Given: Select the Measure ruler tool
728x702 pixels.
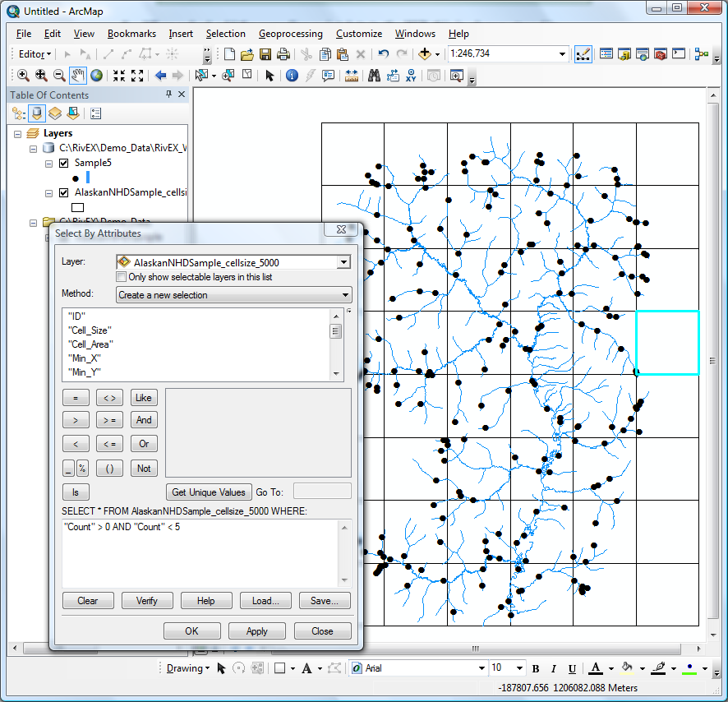Looking at the screenshot, I should pyautogui.click(x=352, y=76).
